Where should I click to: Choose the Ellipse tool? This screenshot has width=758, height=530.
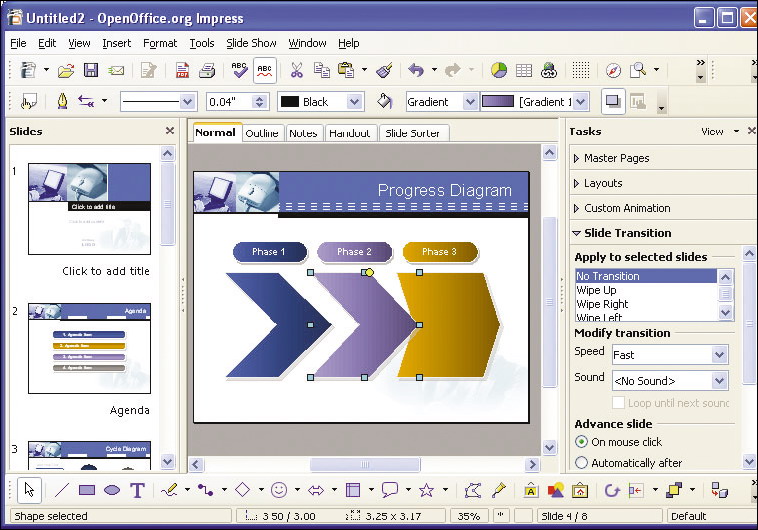click(112, 490)
